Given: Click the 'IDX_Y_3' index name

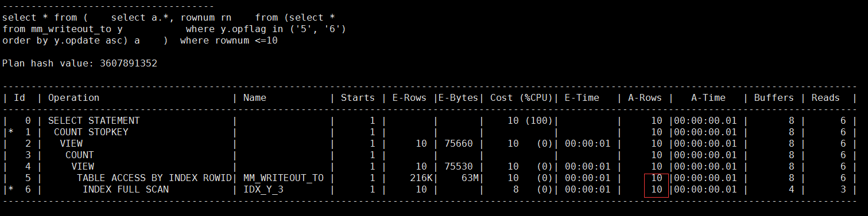Looking at the screenshot, I should coord(263,189).
